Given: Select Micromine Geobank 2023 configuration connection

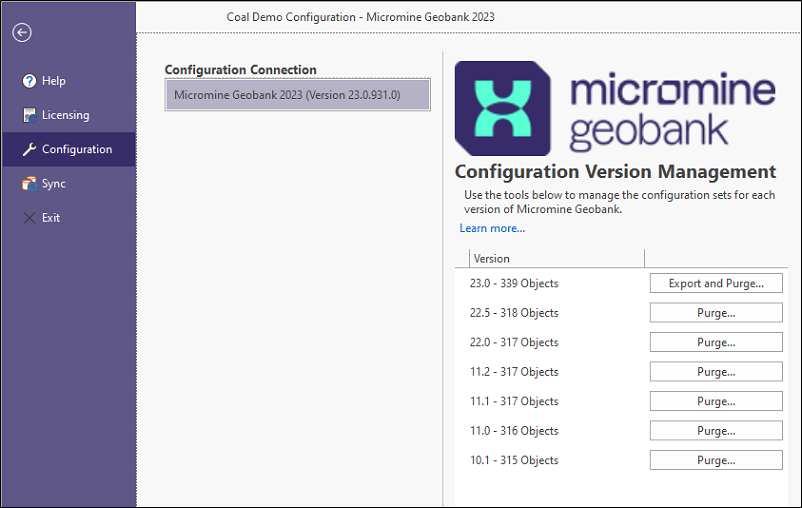Looking at the screenshot, I should pos(298,95).
